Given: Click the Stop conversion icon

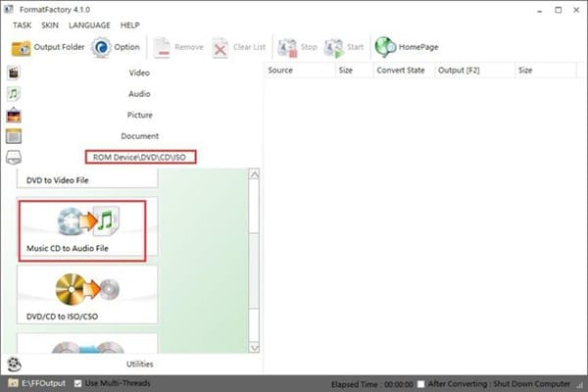Looking at the screenshot, I should (287, 48).
